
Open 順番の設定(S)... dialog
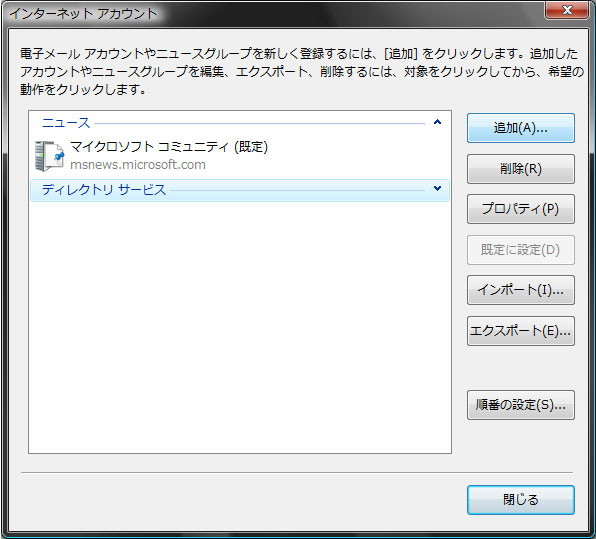pyautogui.click(x=520, y=405)
